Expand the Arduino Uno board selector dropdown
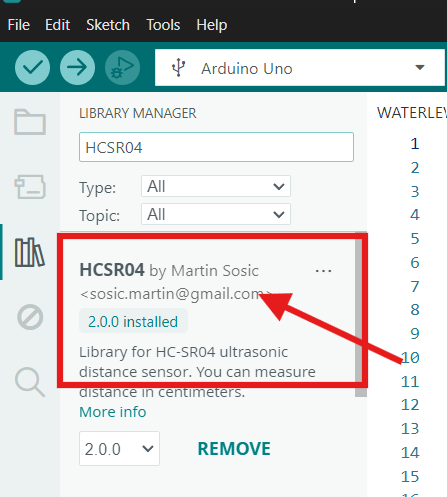The image size is (447, 497). [300, 68]
